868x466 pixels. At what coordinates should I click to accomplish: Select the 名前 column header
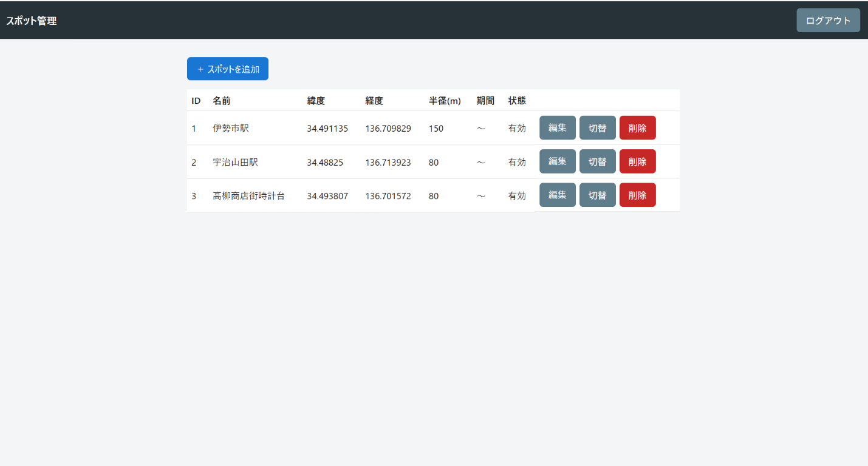pyautogui.click(x=222, y=101)
